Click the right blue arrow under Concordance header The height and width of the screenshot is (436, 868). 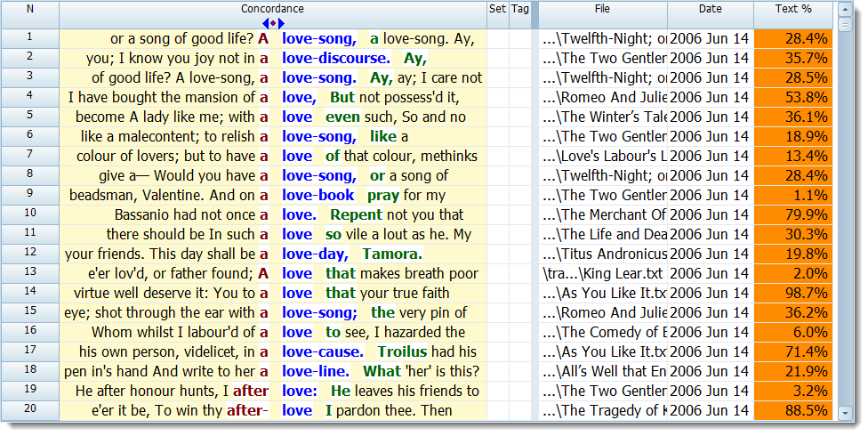click(x=281, y=23)
